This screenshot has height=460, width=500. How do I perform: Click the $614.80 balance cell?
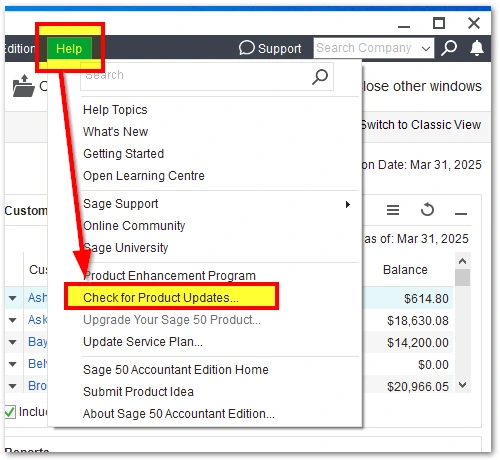(426, 299)
